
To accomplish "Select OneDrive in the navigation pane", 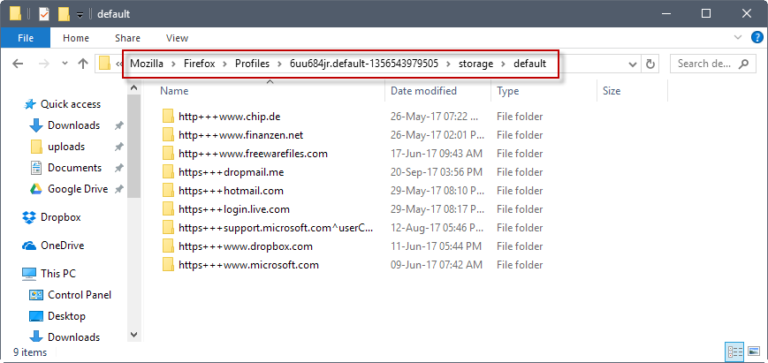I will click(x=53, y=245).
